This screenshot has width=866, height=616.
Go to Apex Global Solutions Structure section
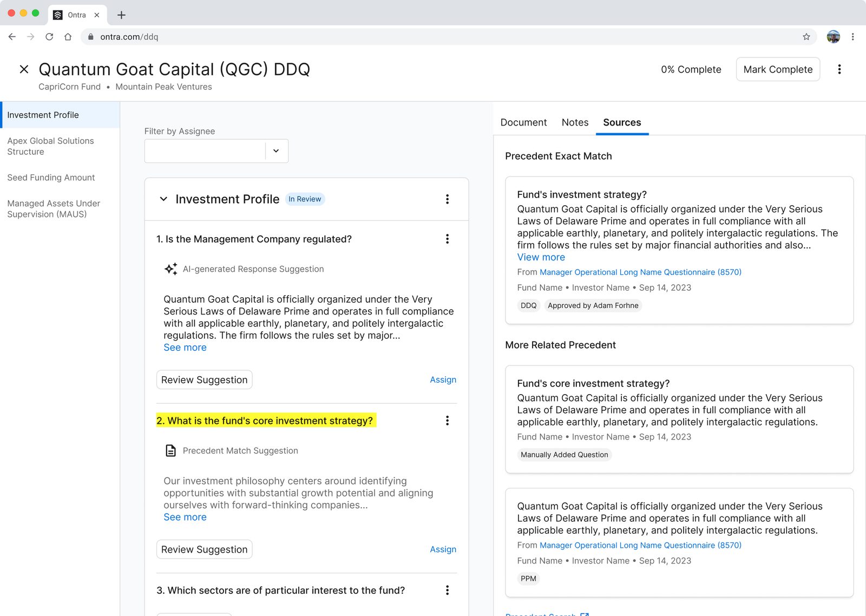coord(60,146)
